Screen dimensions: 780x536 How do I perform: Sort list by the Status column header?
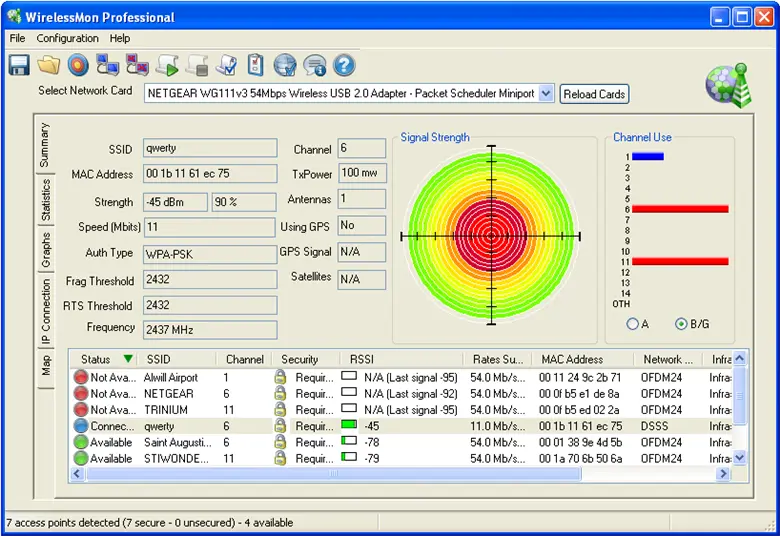(96, 359)
